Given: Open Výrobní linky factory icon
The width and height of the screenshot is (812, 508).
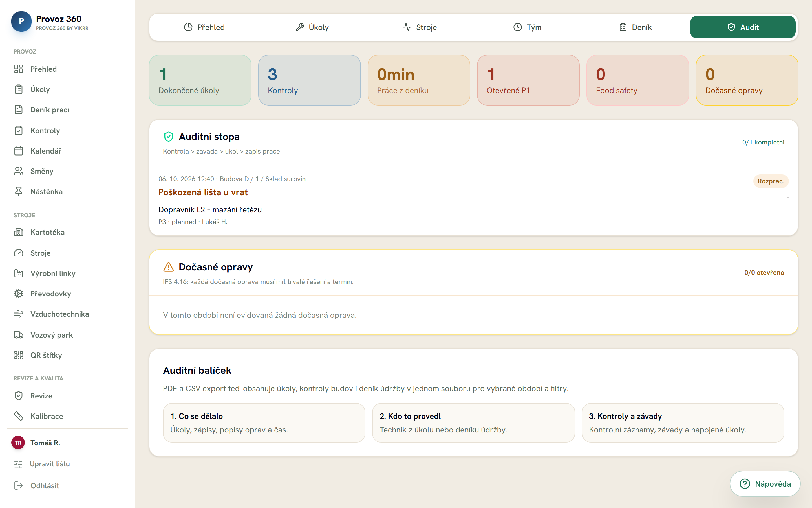Looking at the screenshot, I should point(18,273).
